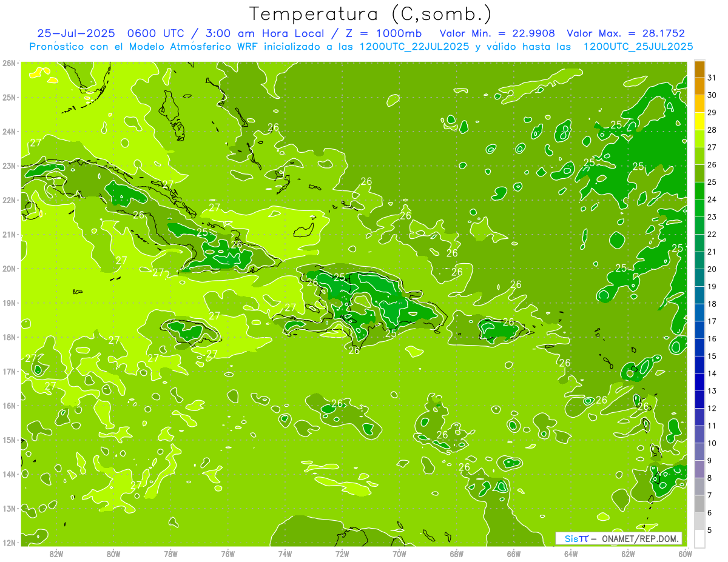Click the 20N latitude axis label
This screenshot has width=728, height=562.
click(x=8, y=269)
